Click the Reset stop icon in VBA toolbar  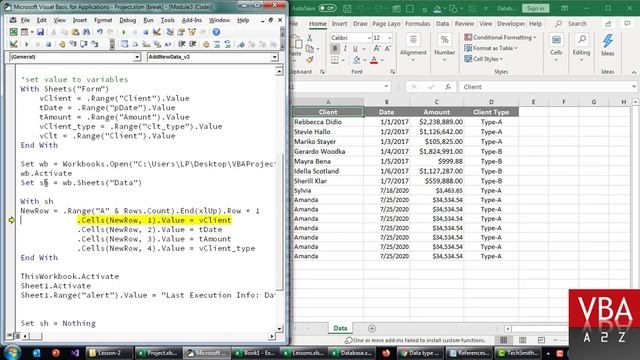coord(146,32)
